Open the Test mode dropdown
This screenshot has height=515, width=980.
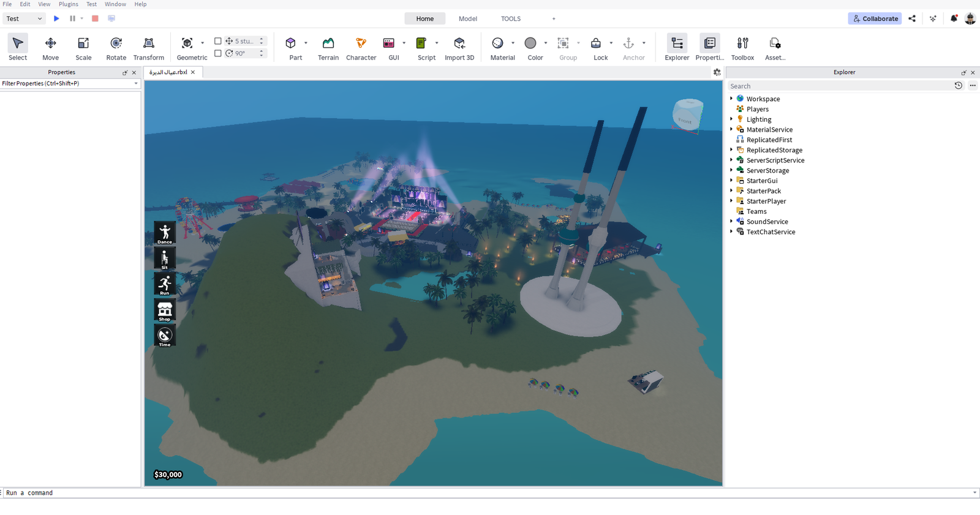tap(24, 18)
